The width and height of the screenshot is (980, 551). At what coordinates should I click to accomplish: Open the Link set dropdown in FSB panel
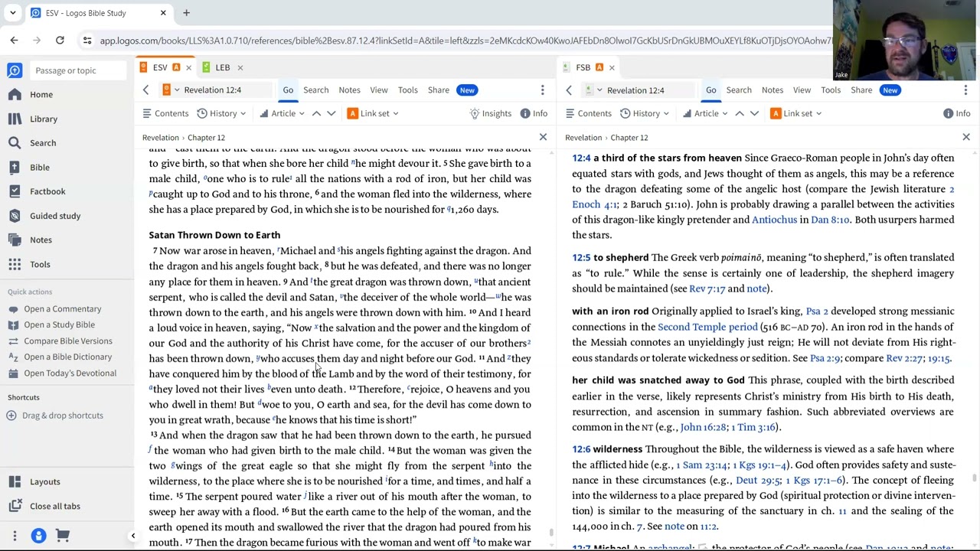[796, 113]
